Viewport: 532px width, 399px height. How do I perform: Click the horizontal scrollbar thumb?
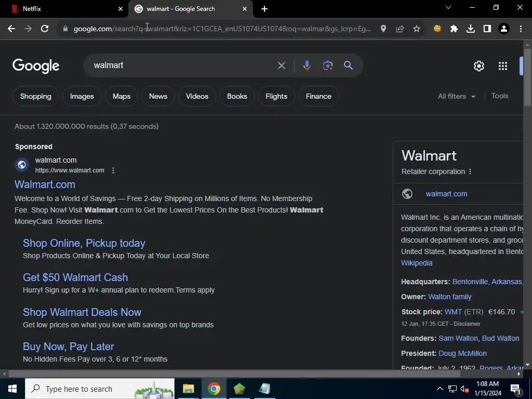pyautogui.click(x=234, y=374)
